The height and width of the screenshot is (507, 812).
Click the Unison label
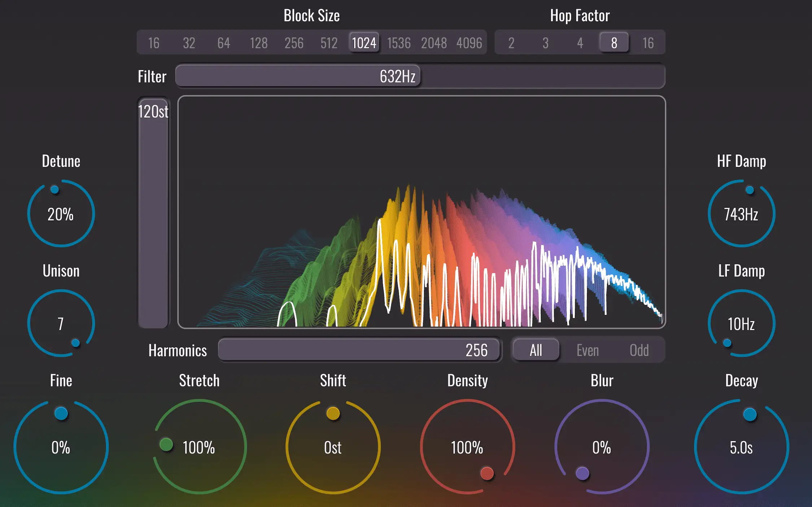61,271
